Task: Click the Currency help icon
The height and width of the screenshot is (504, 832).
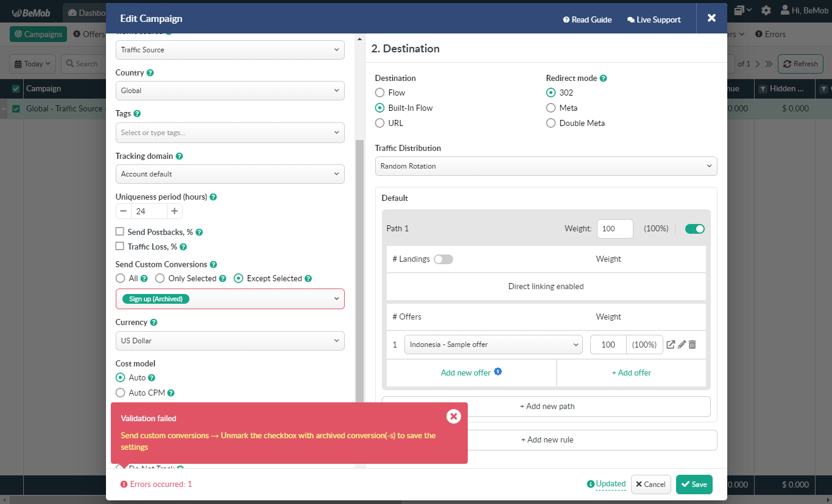Action: [153, 322]
